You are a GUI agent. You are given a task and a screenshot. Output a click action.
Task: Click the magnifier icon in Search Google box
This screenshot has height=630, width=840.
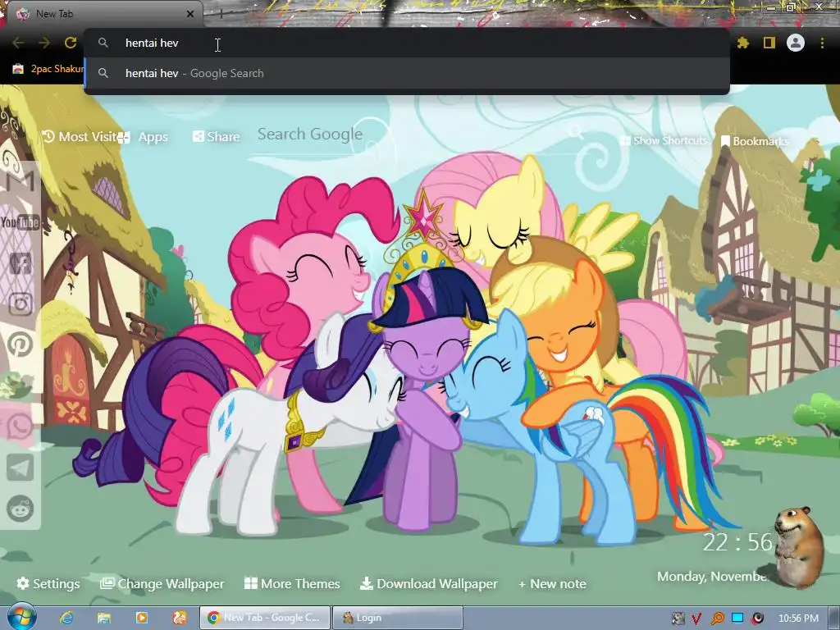coord(576,132)
